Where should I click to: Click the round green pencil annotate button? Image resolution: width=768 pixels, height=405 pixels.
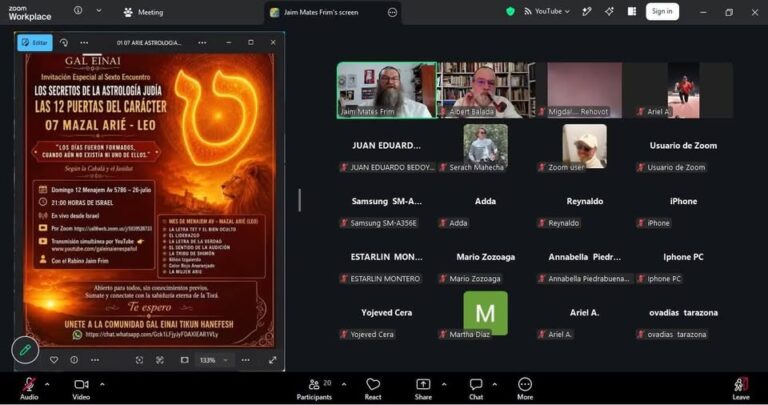pos(25,350)
